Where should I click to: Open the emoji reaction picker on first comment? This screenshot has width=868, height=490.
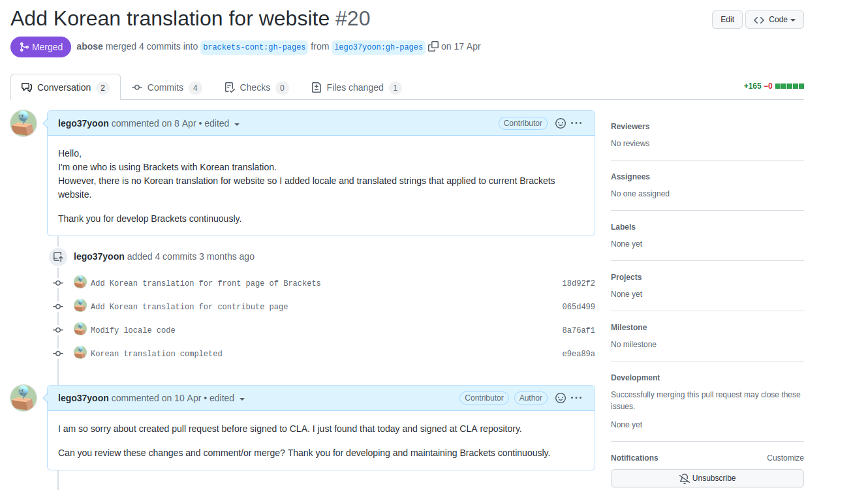(560, 123)
